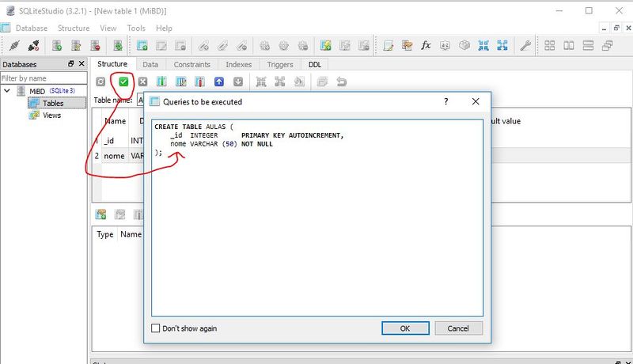Collapse the MiBD database tree node
The image size is (633, 364).
click(7, 91)
